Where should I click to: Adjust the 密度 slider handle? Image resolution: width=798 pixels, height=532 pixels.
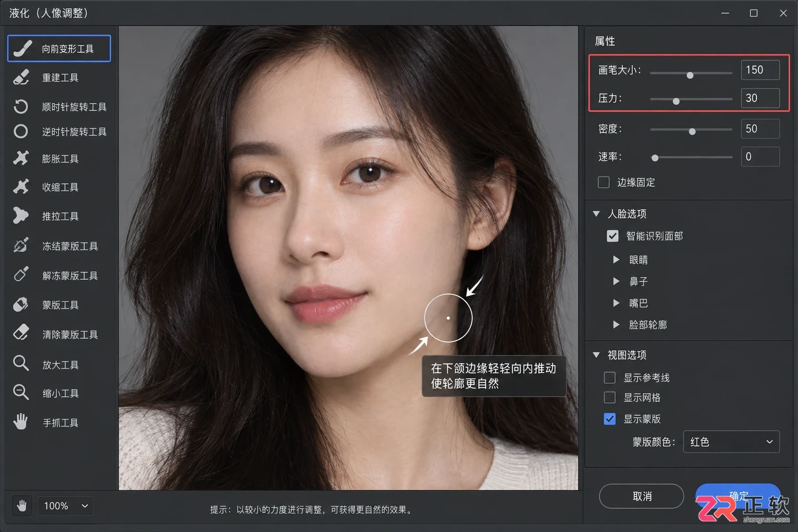pos(692,131)
